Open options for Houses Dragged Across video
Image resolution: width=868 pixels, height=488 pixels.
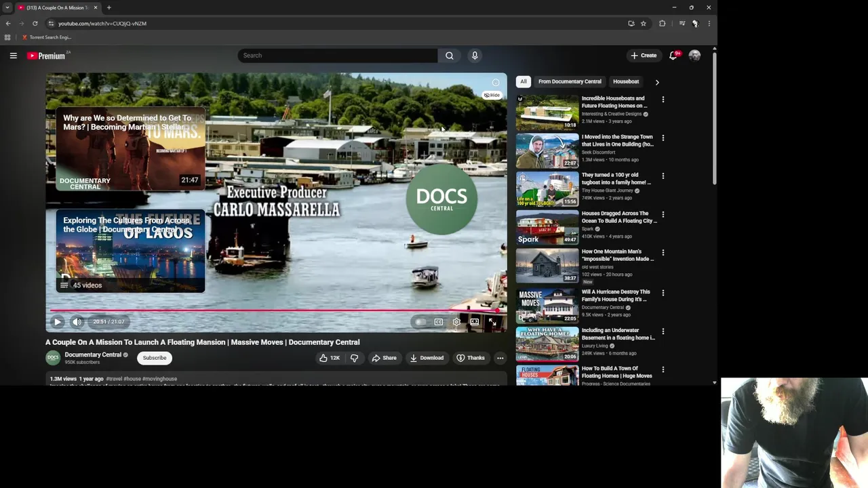(663, 214)
